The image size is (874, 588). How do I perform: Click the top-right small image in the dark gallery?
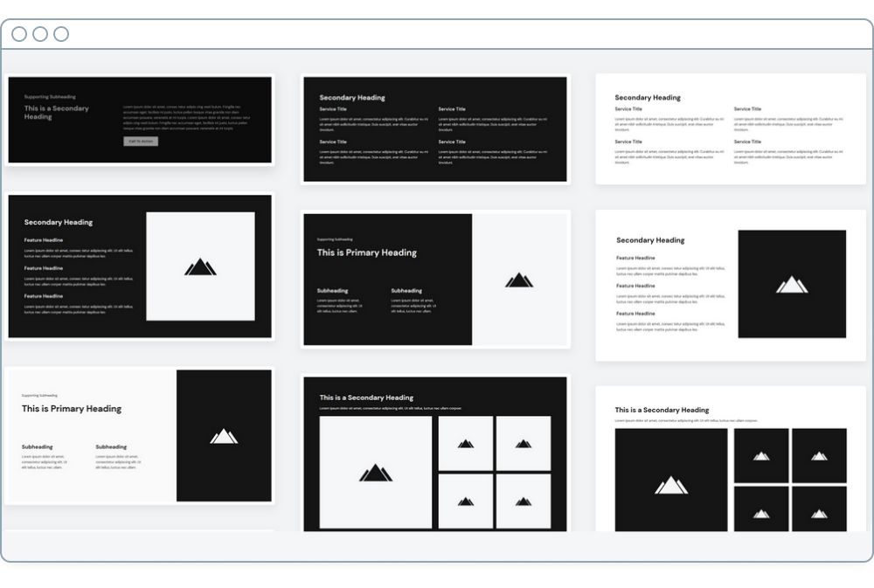point(524,443)
